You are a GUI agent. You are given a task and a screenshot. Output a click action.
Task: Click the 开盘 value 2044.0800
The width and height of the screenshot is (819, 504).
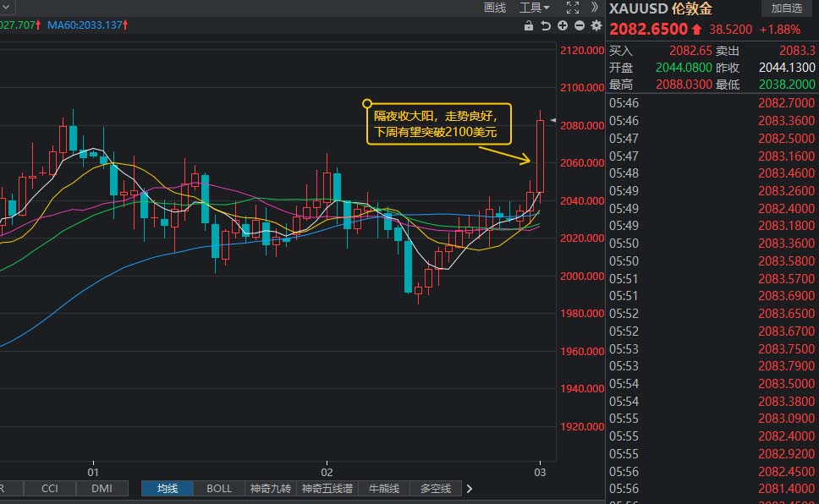pyautogui.click(x=684, y=68)
